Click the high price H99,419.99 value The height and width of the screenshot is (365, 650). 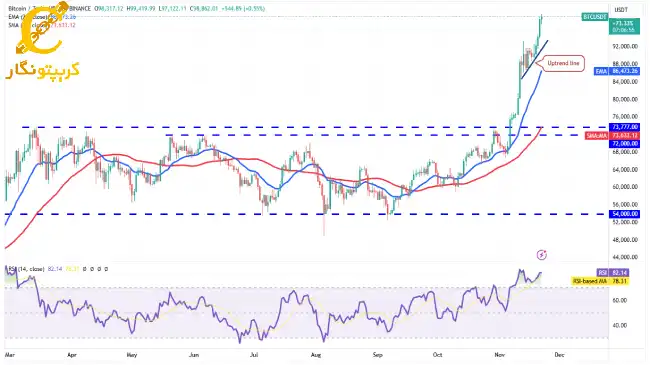pyautogui.click(x=142, y=9)
